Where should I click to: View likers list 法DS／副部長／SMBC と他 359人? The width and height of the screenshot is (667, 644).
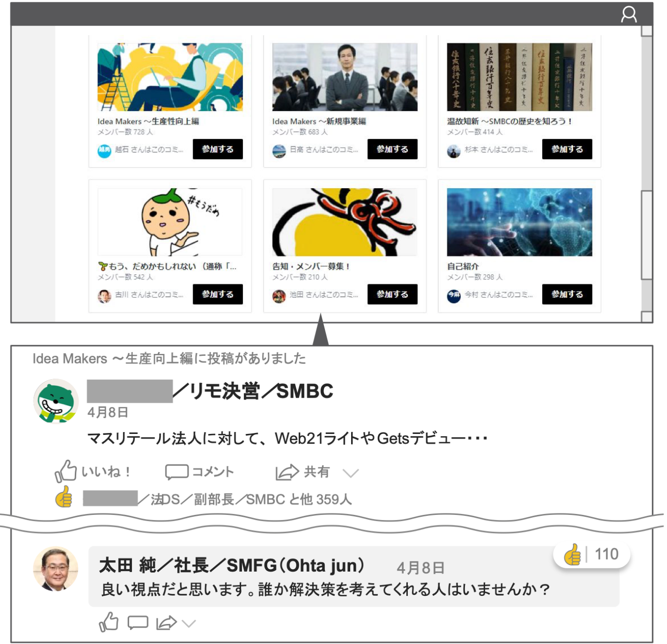[x=217, y=499]
